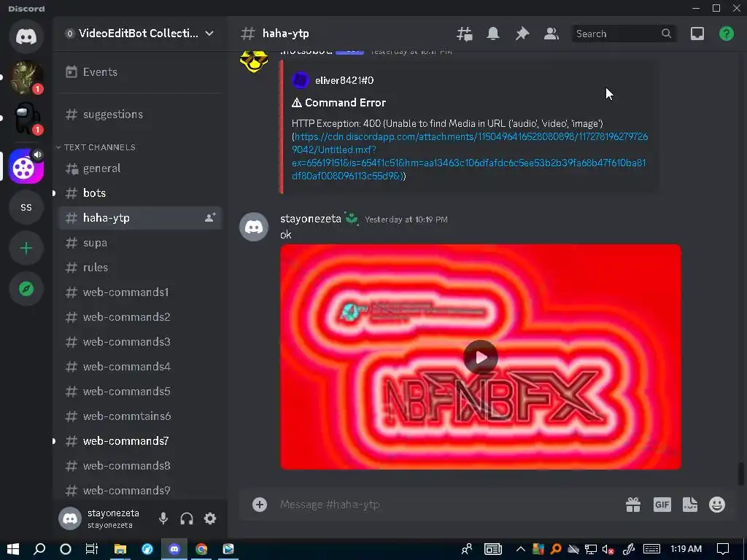The image size is (747, 560).
Task: Open the GIF picker
Action: pyautogui.click(x=662, y=505)
